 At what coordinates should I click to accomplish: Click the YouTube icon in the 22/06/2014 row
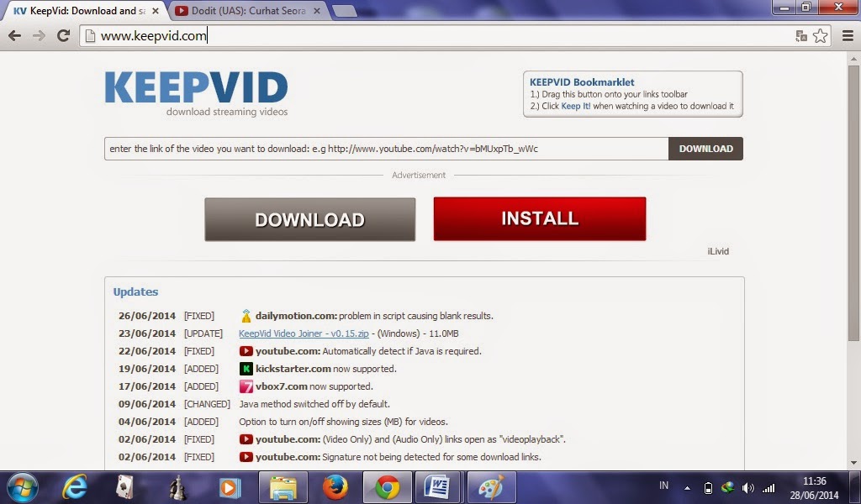[x=246, y=351]
